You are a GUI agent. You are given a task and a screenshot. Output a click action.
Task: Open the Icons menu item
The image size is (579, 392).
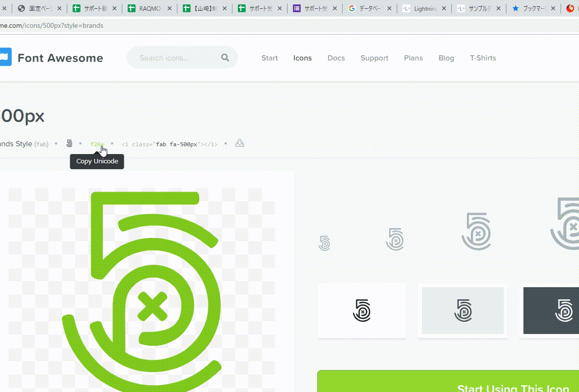303,58
